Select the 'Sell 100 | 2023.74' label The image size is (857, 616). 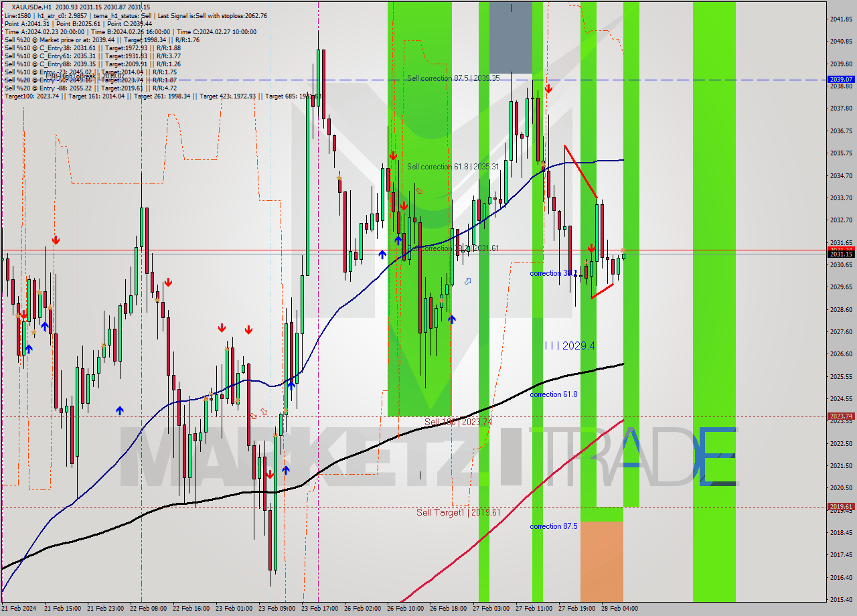tap(458, 422)
